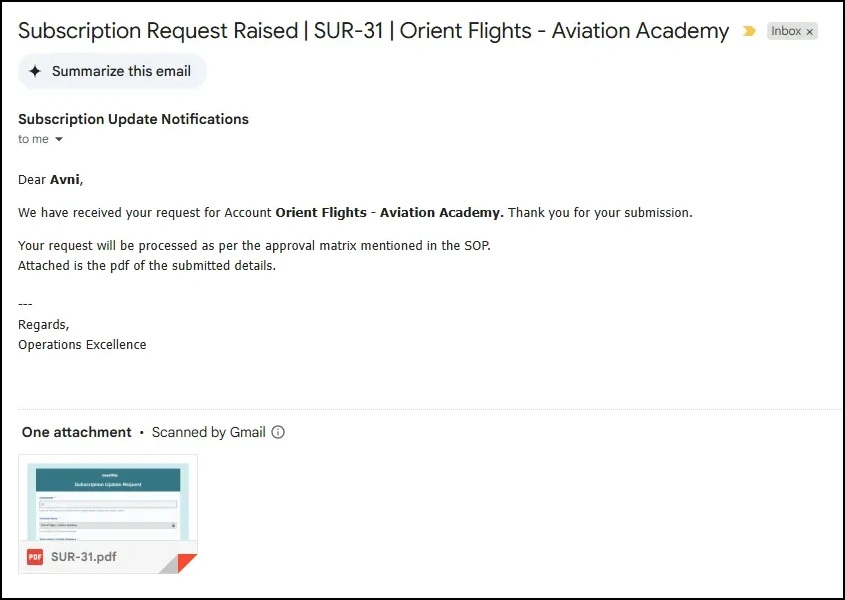
Task: Click the "One attachment" label
Action: pos(76,432)
